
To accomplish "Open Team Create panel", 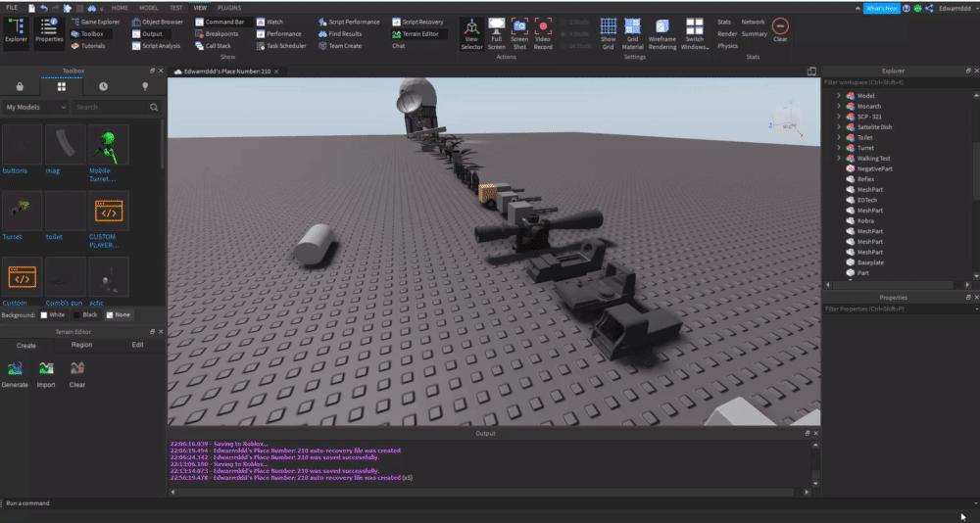I will point(340,46).
